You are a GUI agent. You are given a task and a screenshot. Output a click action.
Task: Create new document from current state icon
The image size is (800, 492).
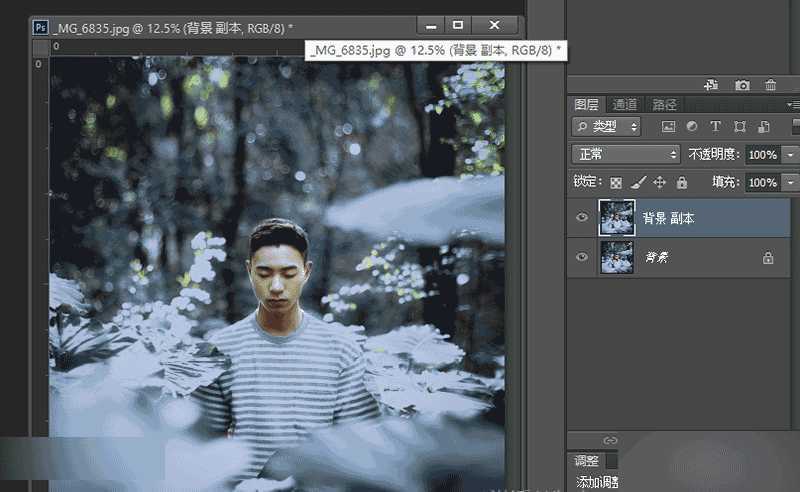coord(711,85)
